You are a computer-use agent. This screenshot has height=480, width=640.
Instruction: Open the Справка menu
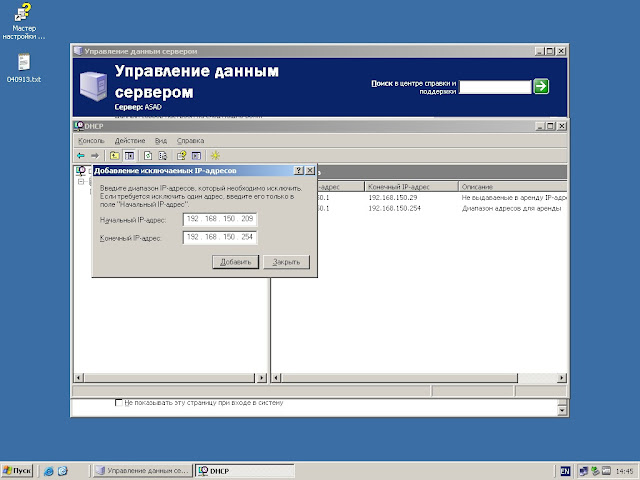tap(190, 141)
